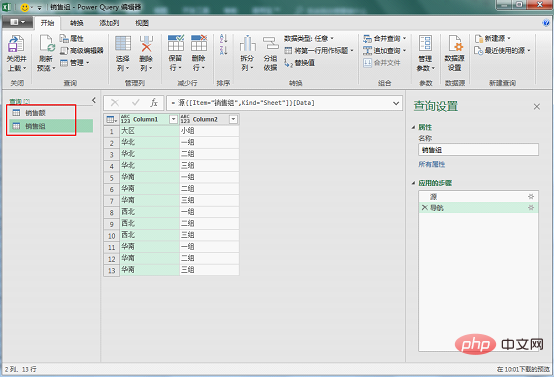Image resolution: width=554 pixels, height=377 pixels.
Task: Open settings gear for the 导航 step
Action: 531,208
